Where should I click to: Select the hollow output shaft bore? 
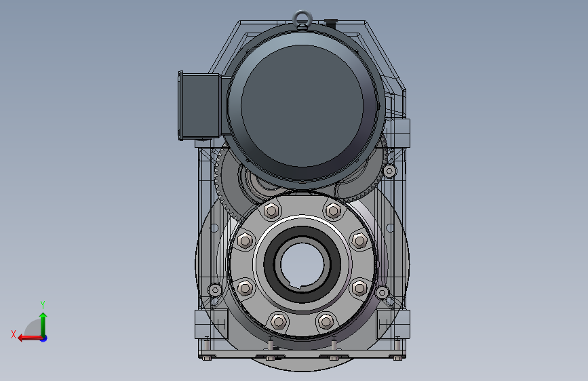[302, 264]
